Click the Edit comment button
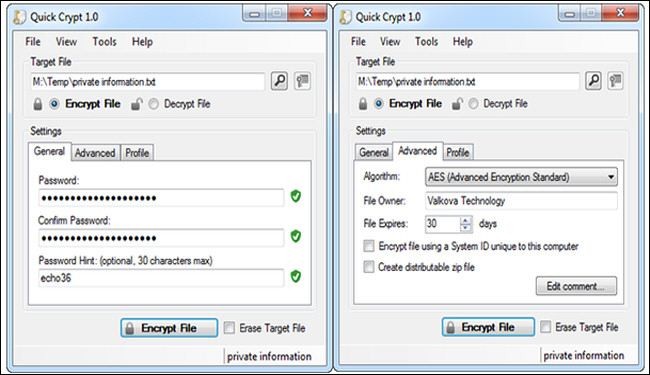 click(576, 286)
